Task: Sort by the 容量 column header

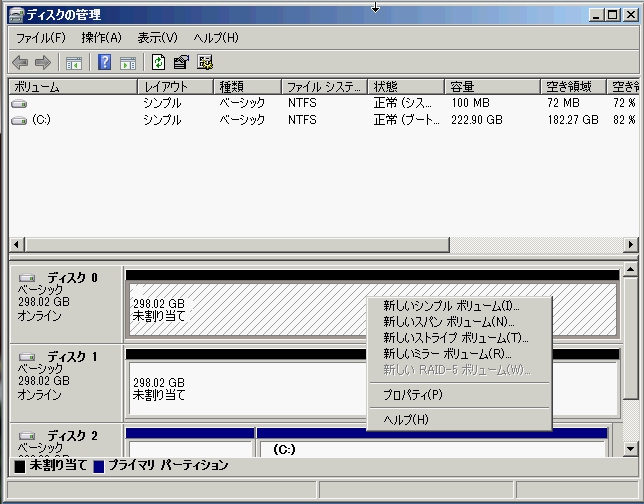Action: [x=492, y=87]
